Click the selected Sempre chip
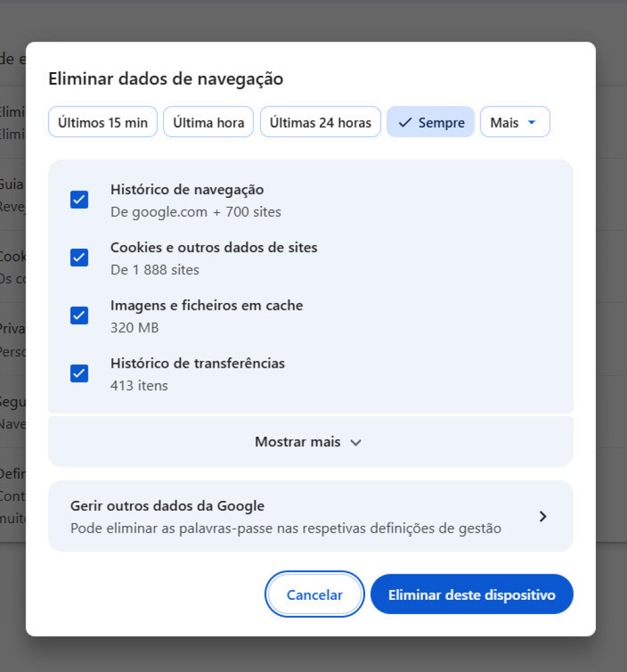The width and height of the screenshot is (627, 672). (430, 122)
